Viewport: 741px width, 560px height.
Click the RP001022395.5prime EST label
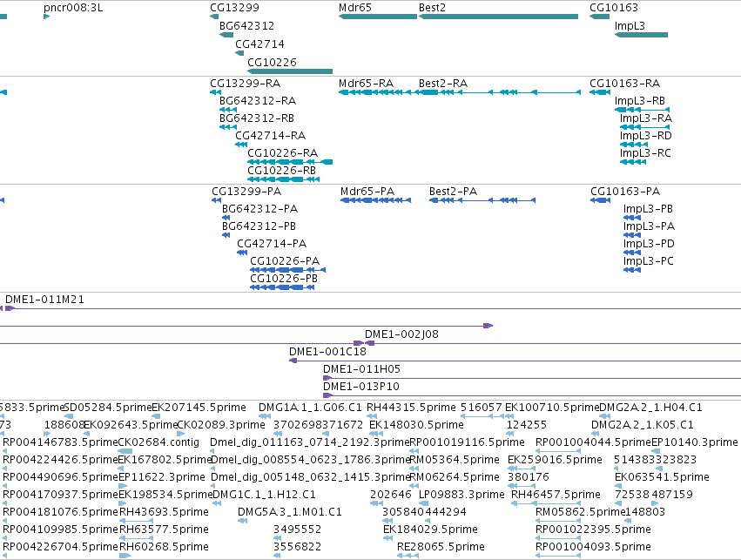593,530
